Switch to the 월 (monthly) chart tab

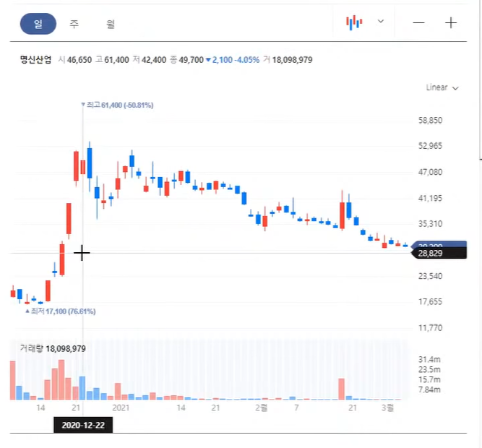coord(111,24)
